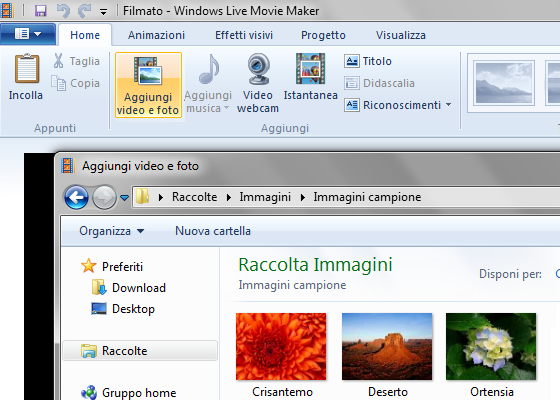Click the save floppy disk icon
The image size is (560, 400).
click(x=40, y=11)
